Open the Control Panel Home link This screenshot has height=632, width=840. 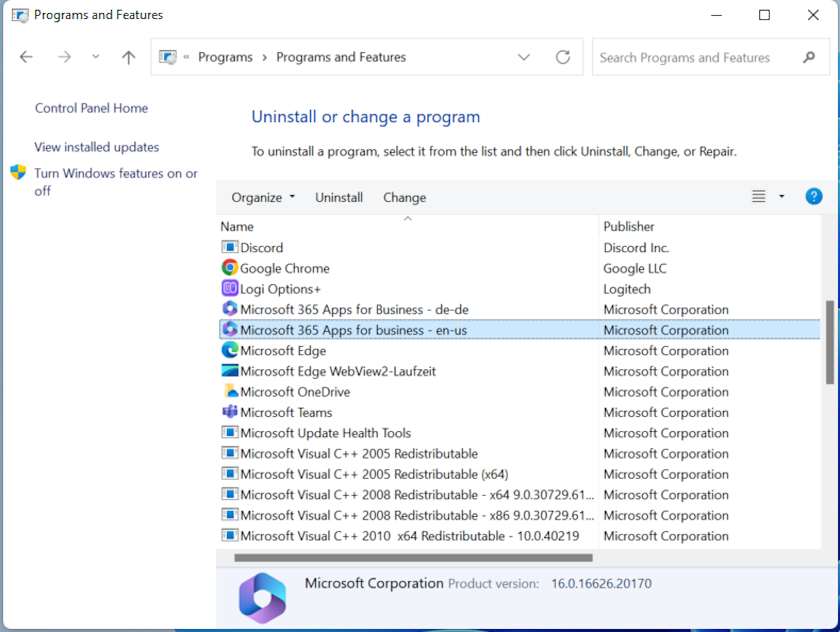click(x=91, y=108)
